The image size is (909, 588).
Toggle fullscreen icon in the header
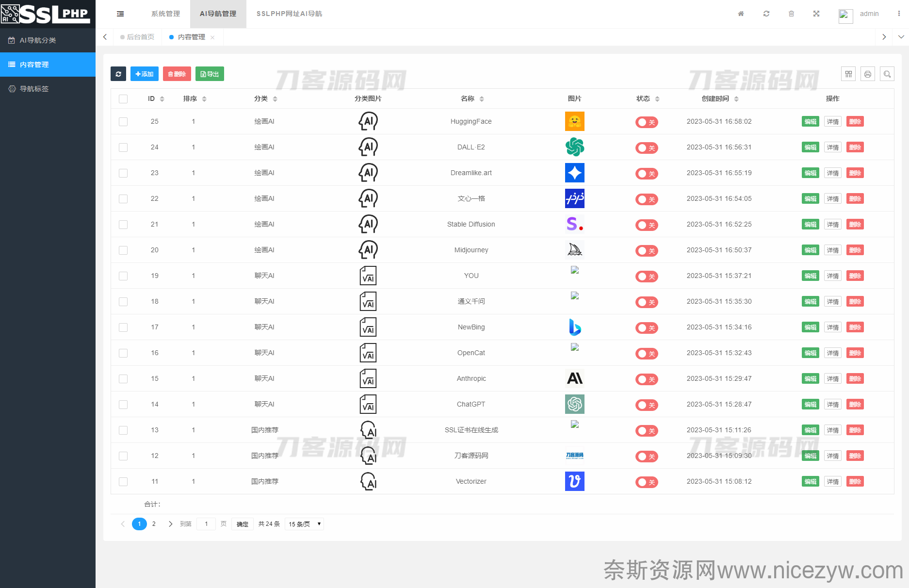pyautogui.click(x=816, y=14)
